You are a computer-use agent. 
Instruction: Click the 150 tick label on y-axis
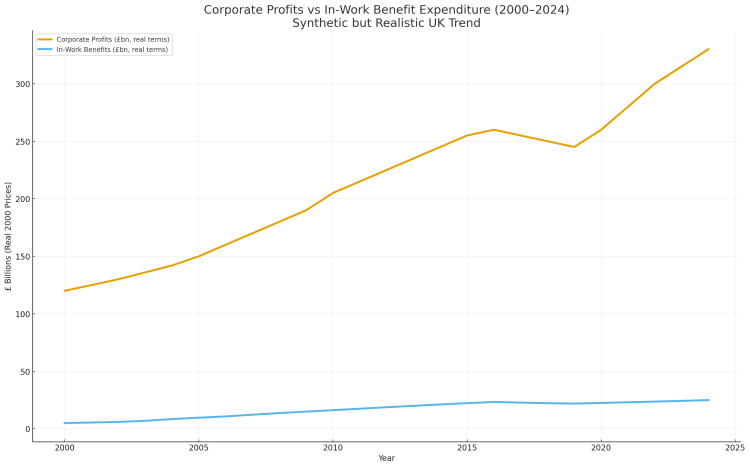20,257
